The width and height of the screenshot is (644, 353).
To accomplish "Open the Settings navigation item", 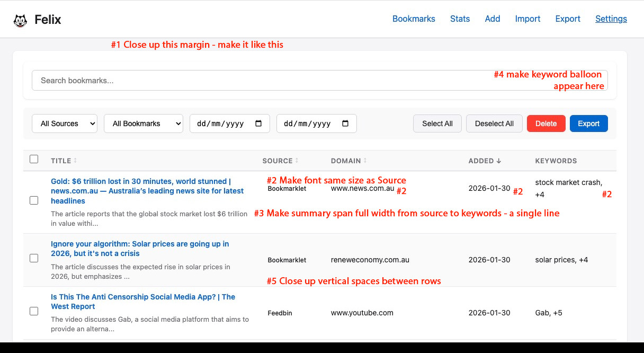I will pos(611,19).
